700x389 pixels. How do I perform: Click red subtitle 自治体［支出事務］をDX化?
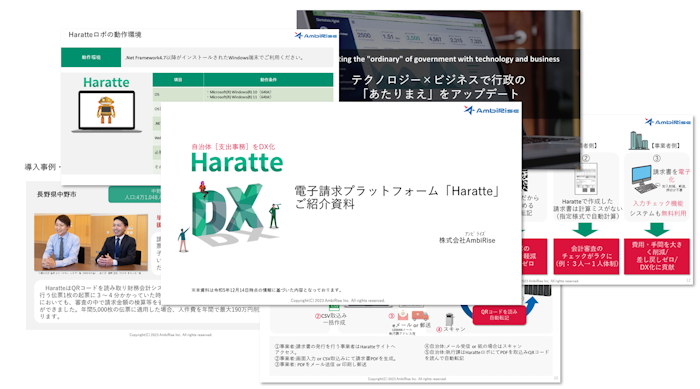233,146
